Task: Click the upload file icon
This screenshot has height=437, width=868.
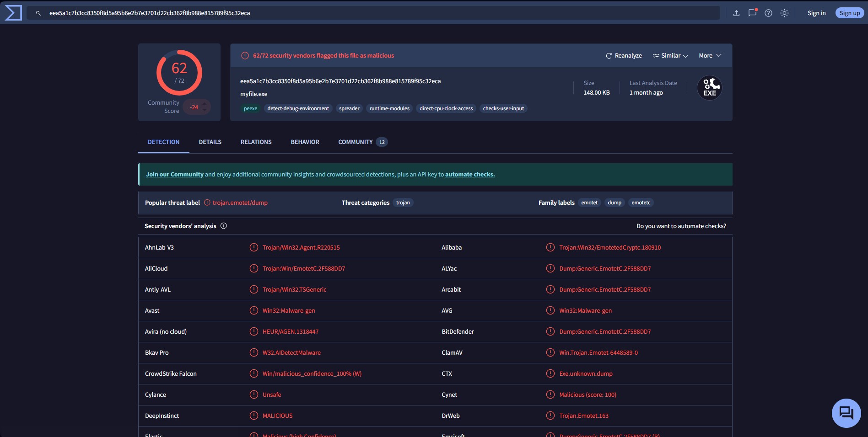Action: point(736,13)
